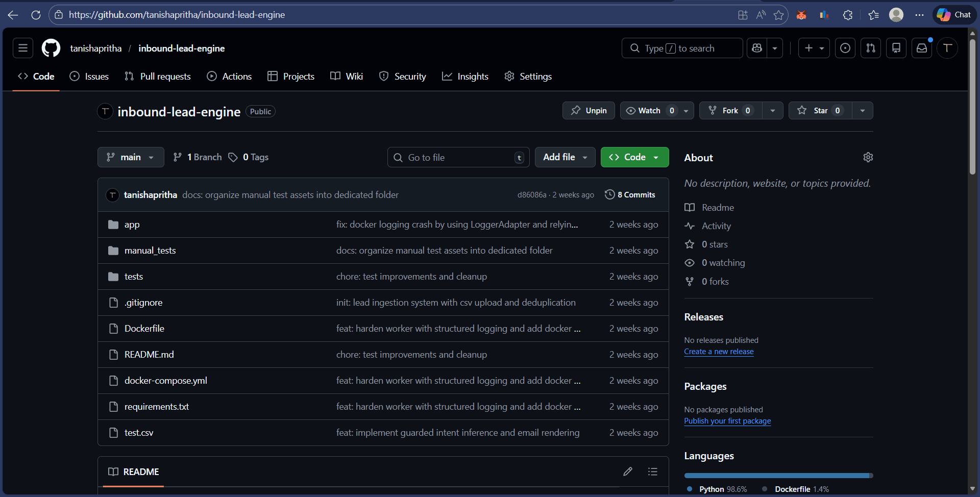Open Watch notifications dropdown
This screenshot has height=497, width=980.
tap(657, 111)
